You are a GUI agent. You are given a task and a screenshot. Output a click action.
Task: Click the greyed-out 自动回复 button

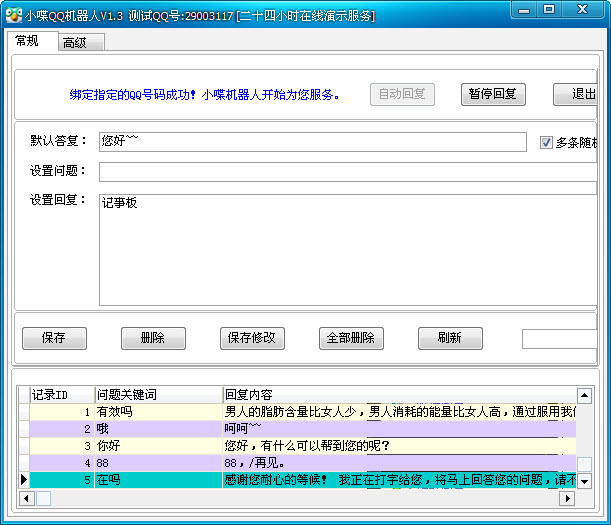coord(402,94)
